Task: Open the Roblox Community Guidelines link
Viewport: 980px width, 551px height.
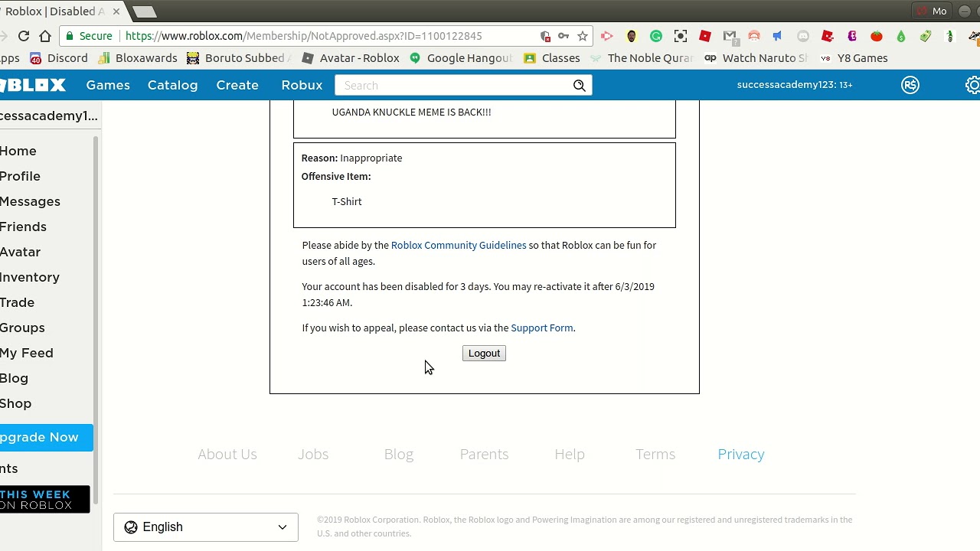Action: [459, 245]
